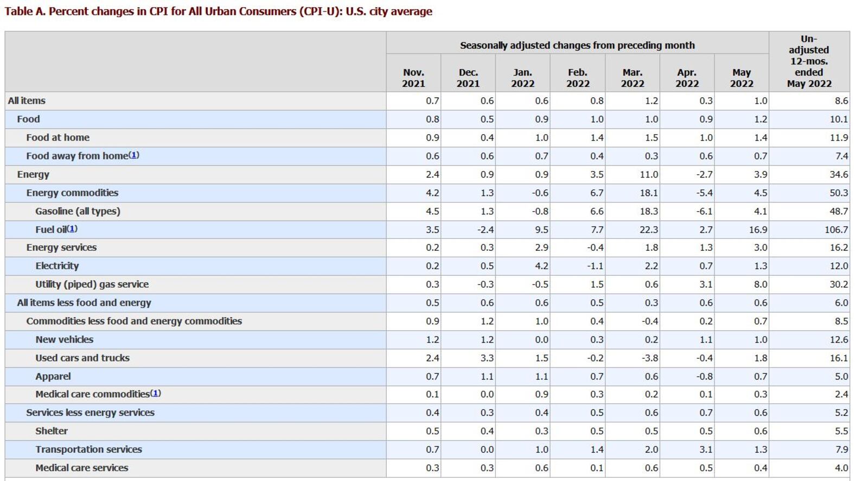Click the 'Feb. 2022' column header
This screenshot has height=481, width=868.
(578, 78)
